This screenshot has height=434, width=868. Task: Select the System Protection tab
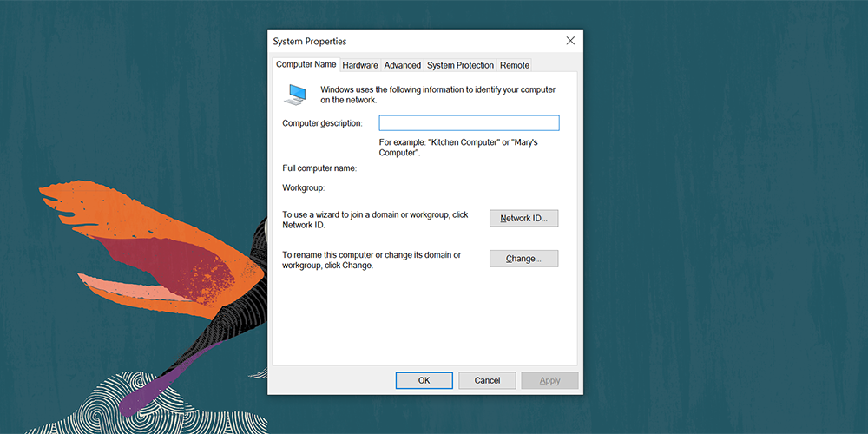[460, 65]
